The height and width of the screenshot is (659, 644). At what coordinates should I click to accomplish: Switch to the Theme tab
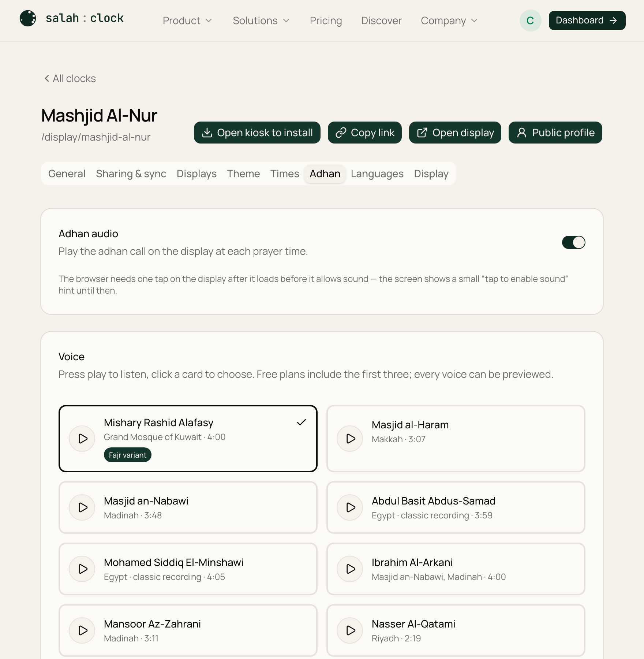click(x=243, y=174)
